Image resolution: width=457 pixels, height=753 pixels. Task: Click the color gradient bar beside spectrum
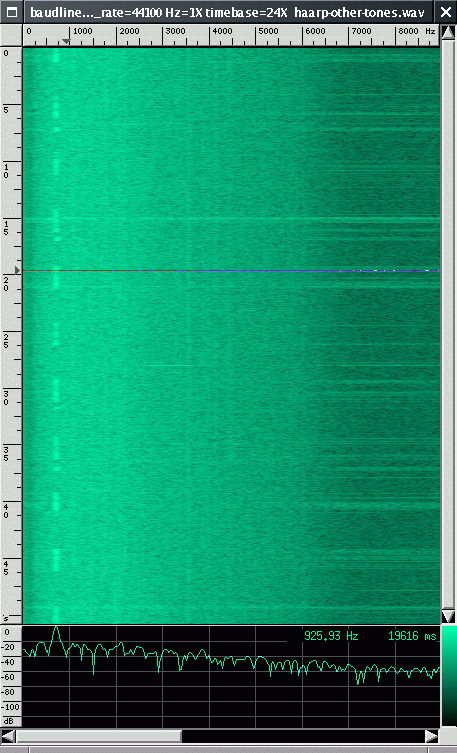tap(448, 676)
